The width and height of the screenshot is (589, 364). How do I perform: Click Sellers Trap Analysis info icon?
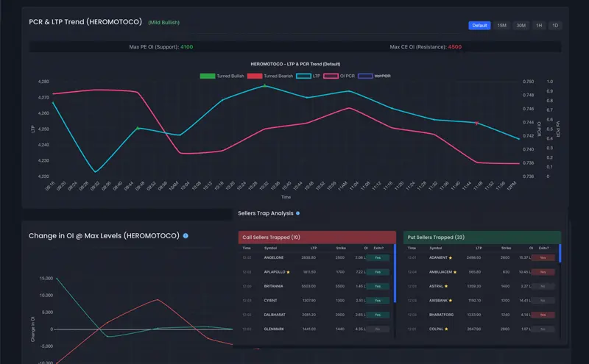[298, 213]
